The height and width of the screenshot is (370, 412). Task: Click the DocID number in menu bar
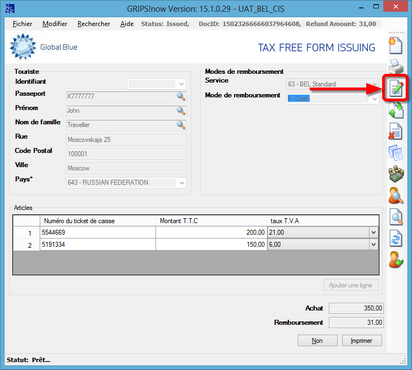(x=250, y=24)
